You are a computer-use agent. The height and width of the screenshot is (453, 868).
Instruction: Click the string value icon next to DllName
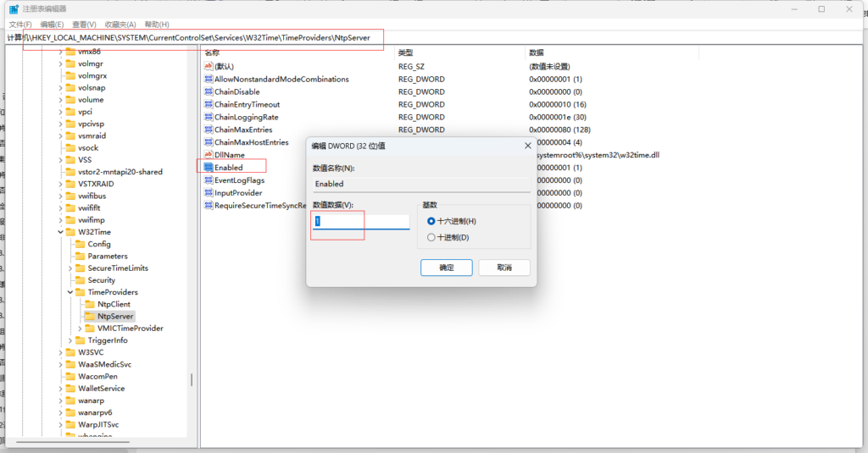[x=209, y=155]
